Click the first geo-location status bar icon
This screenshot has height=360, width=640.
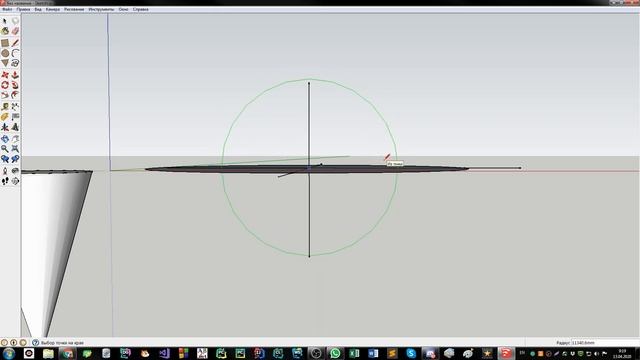[x=4, y=343]
